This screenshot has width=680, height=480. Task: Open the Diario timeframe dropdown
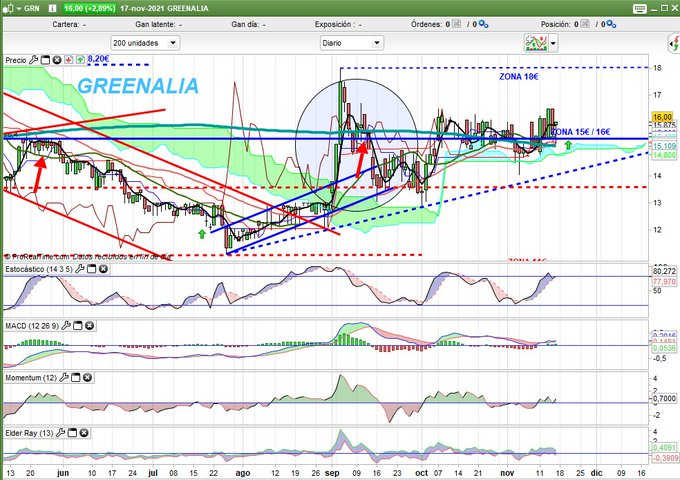point(352,43)
